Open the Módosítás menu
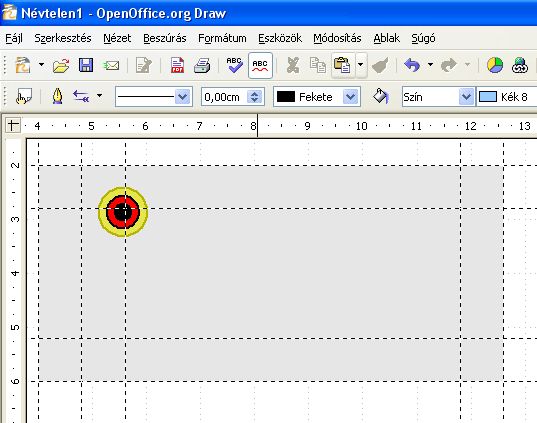The image size is (537, 423). [x=337, y=38]
